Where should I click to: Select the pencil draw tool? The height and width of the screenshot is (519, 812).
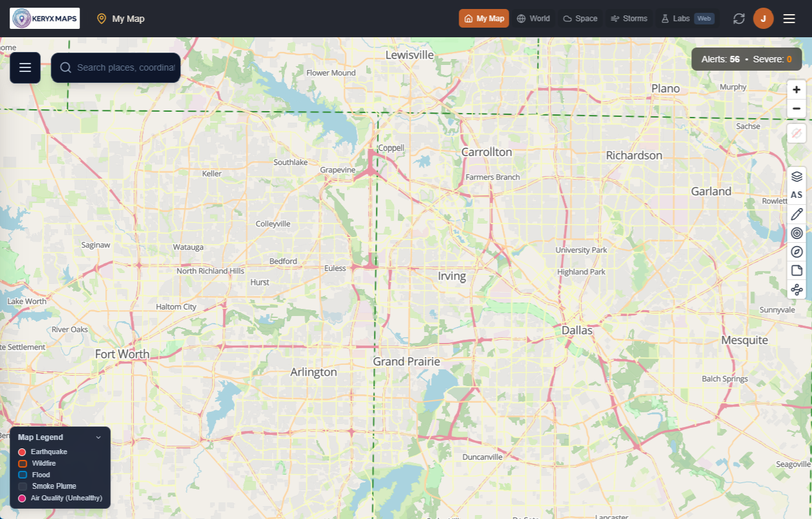[x=797, y=214]
